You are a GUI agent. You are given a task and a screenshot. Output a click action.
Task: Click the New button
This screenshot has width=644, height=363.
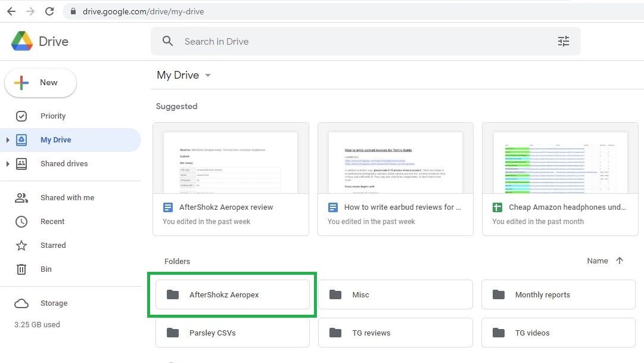pyautogui.click(x=40, y=82)
